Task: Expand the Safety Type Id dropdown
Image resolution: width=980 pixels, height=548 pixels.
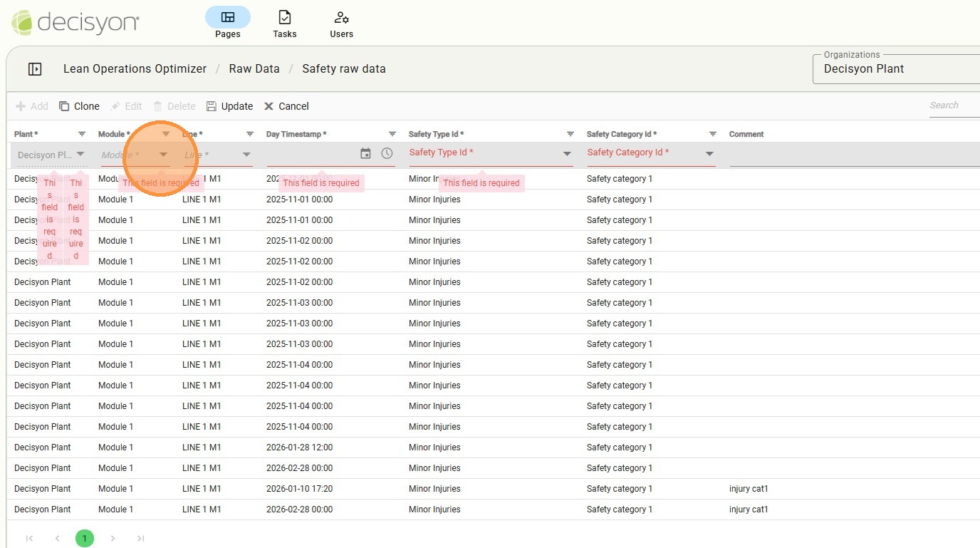Action: tap(567, 154)
